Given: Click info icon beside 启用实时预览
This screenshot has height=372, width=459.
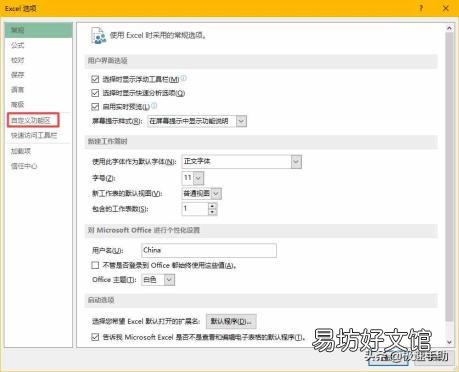Looking at the screenshot, I should tap(154, 106).
